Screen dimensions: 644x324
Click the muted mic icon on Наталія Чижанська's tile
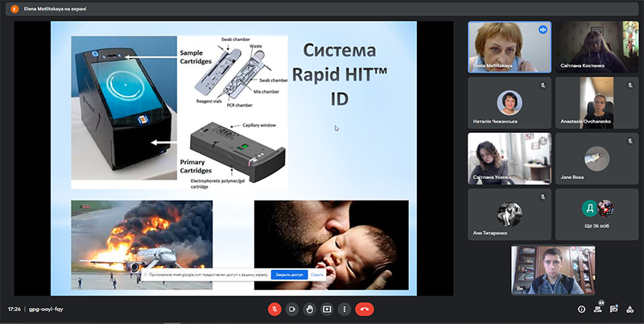tap(543, 85)
